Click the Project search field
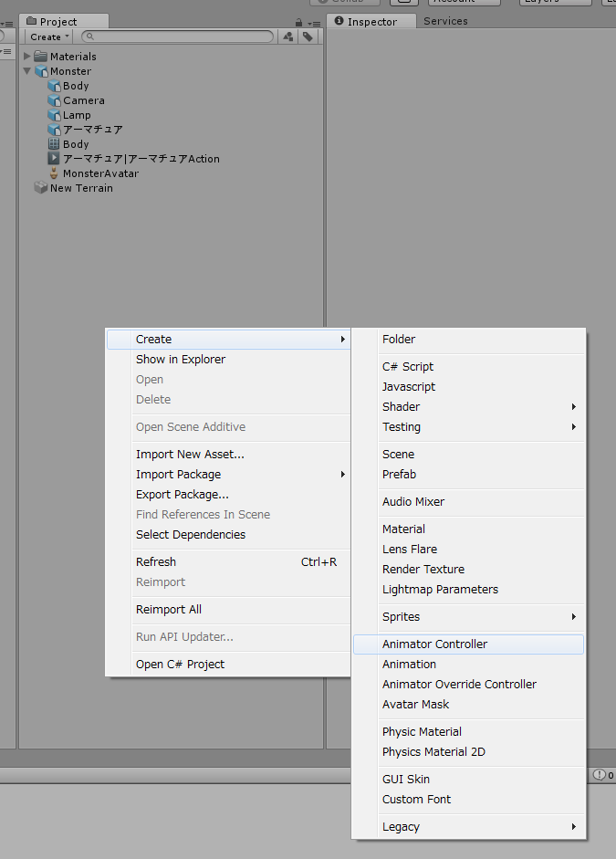The height and width of the screenshot is (859, 616). pyautogui.click(x=177, y=37)
